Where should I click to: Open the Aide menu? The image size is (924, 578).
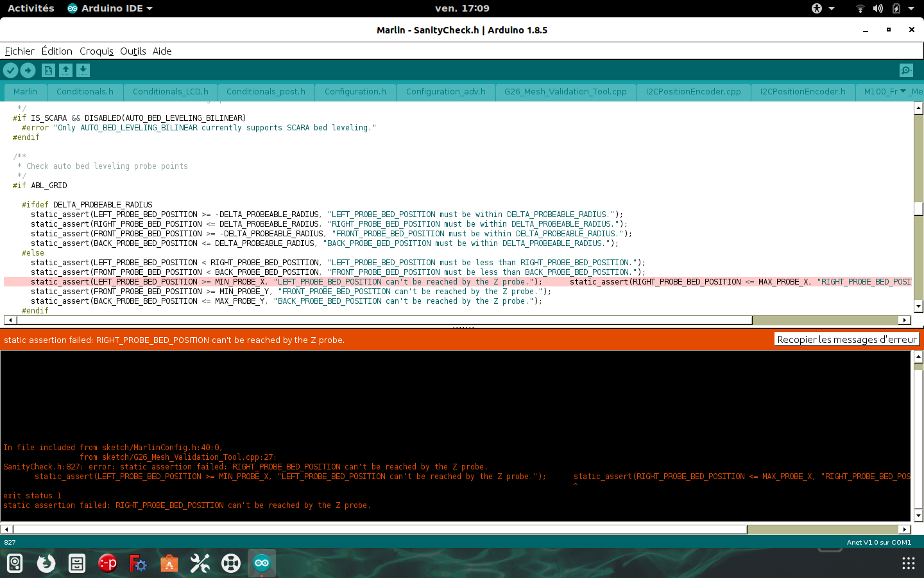point(162,51)
